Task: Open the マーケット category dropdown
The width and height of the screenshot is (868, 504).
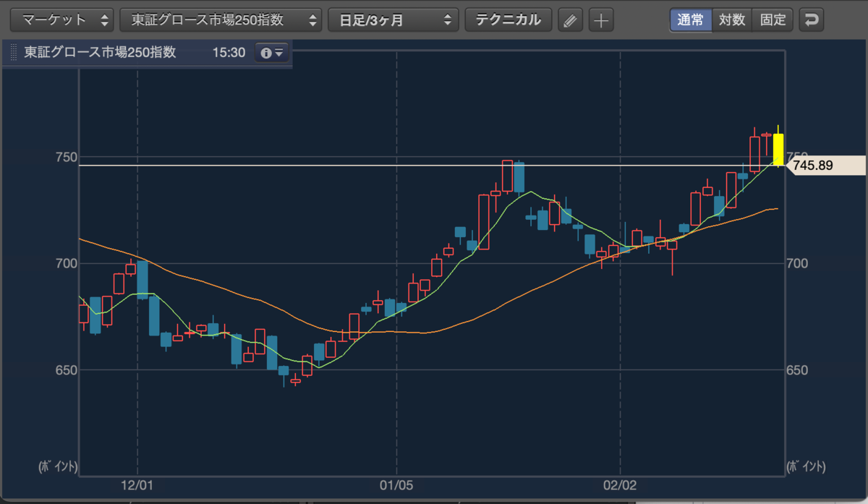Action: click(x=61, y=20)
